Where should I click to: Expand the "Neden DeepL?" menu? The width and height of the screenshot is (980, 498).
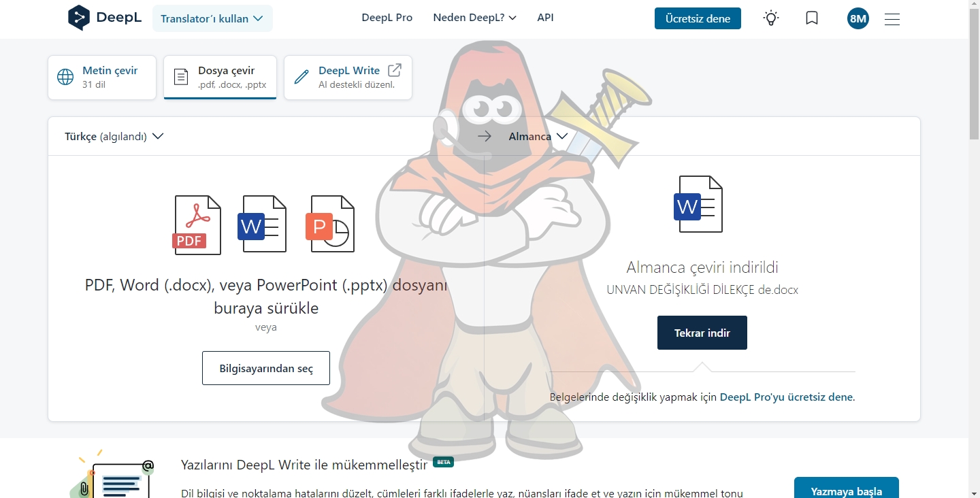click(x=474, y=18)
